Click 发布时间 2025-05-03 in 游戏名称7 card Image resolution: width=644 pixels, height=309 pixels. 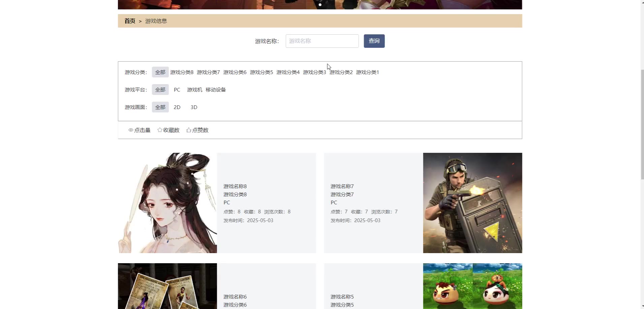coord(355,220)
